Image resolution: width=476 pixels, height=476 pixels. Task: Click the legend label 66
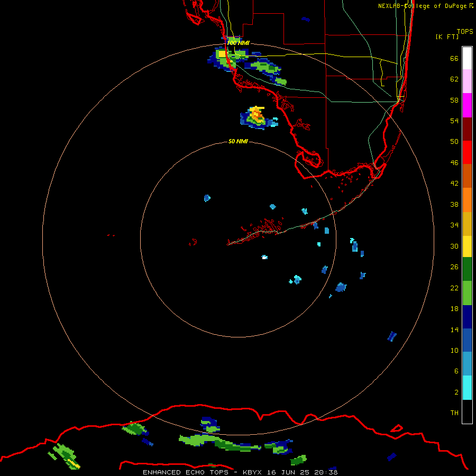point(454,58)
